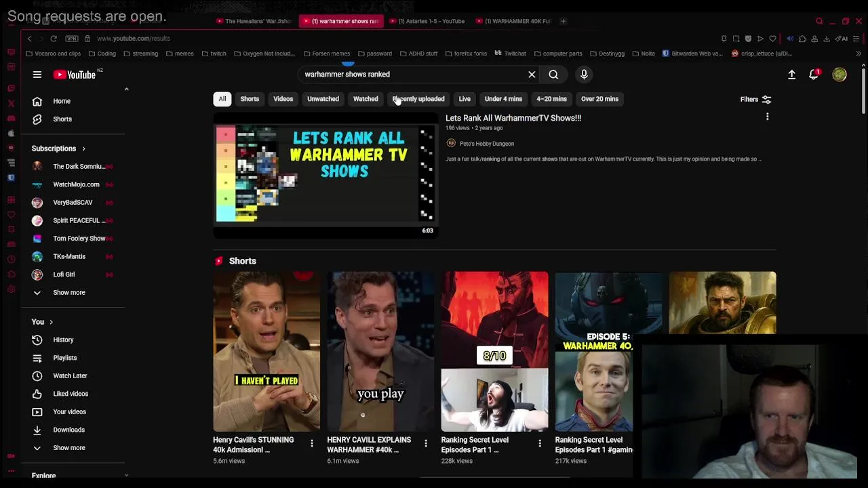Open the Filters dropdown
This screenshot has height=488, width=868.
click(x=755, y=100)
